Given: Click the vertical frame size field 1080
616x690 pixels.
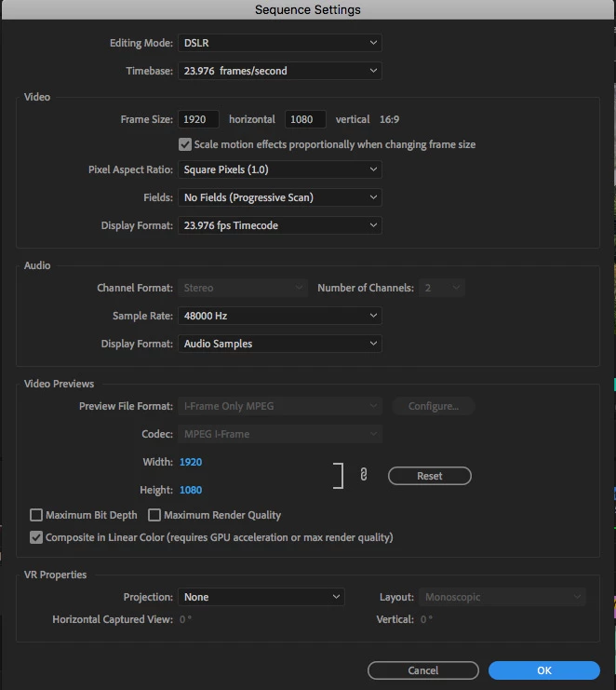Looking at the screenshot, I should (x=305, y=119).
